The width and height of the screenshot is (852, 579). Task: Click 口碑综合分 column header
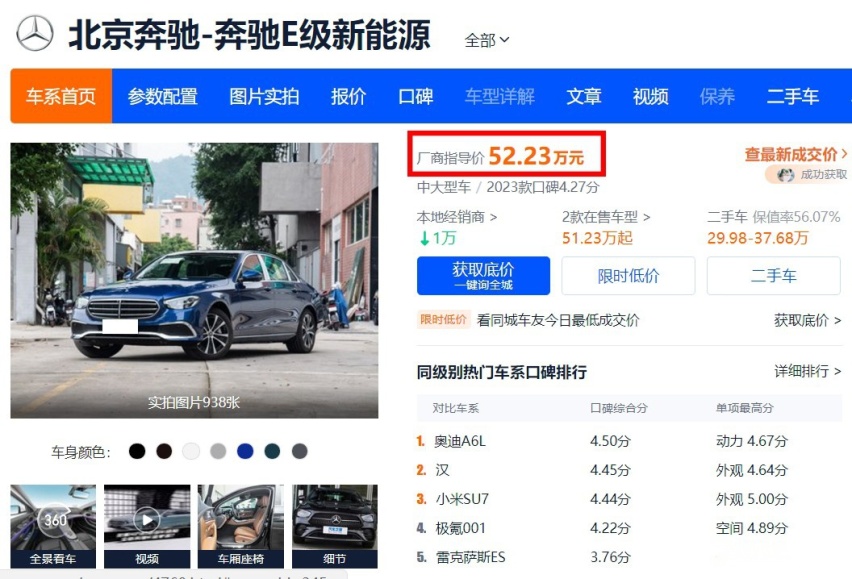coord(619,408)
